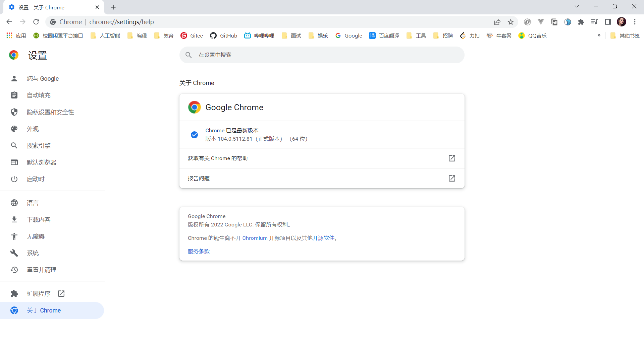Open 隐私设置和安全性 settings section
644x345 pixels.
click(x=52, y=112)
